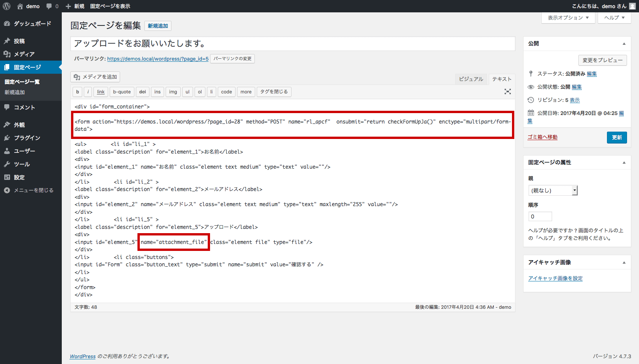Insert the more tag
639x364 pixels.
point(246,92)
